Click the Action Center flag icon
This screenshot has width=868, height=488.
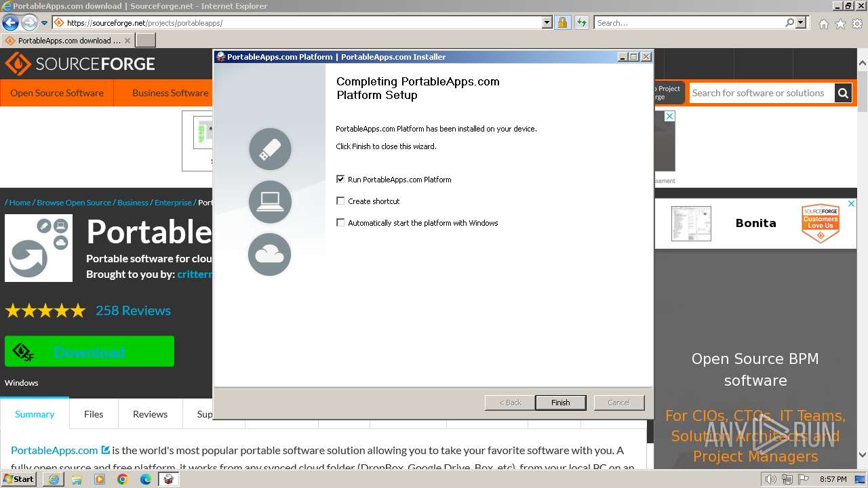pyautogui.click(x=802, y=480)
